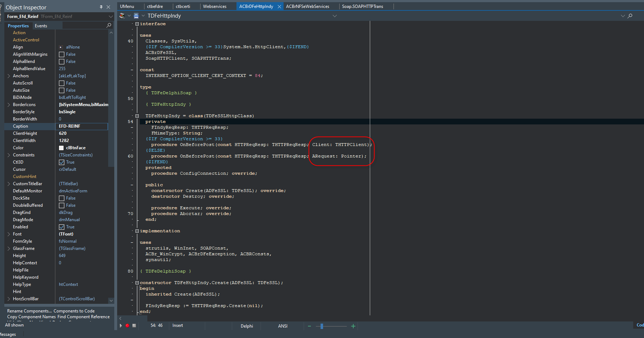Expand the Constraints property
This screenshot has width=644, height=338.
click(x=9, y=155)
